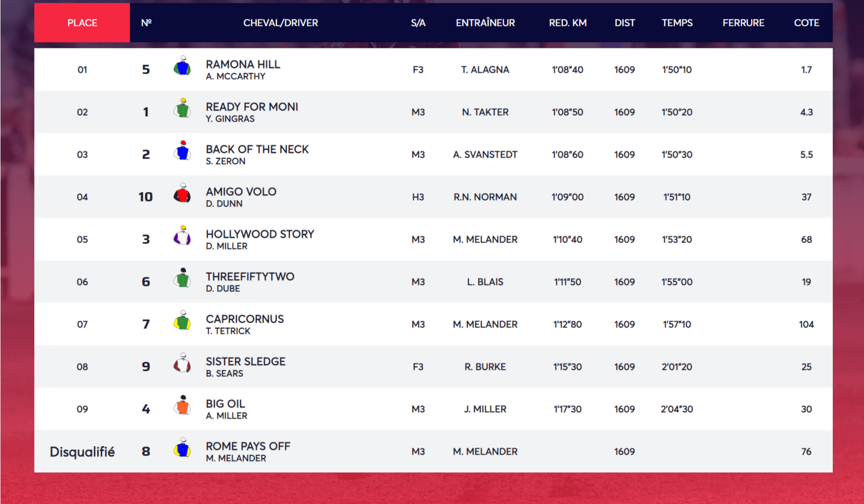Open horse READY FOR MONI
The width and height of the screenshot is (864, 504).
click(x=252, y=106)
